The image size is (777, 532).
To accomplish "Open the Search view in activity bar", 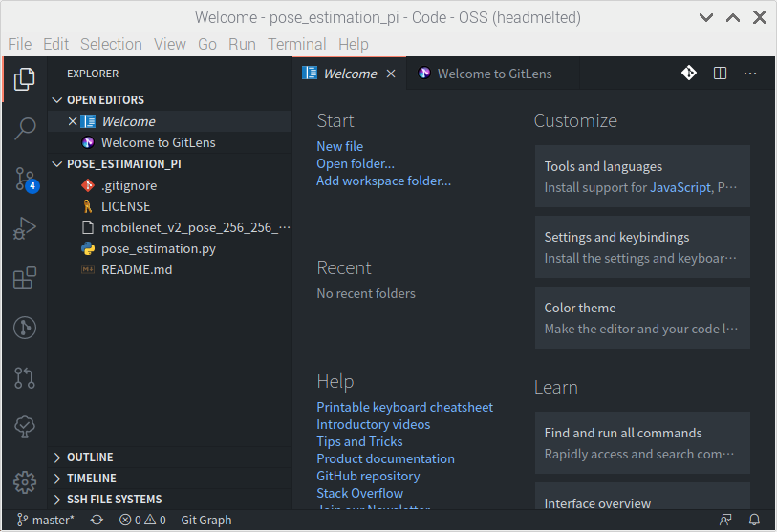I will pyautogui.click(x=26, y=127).
